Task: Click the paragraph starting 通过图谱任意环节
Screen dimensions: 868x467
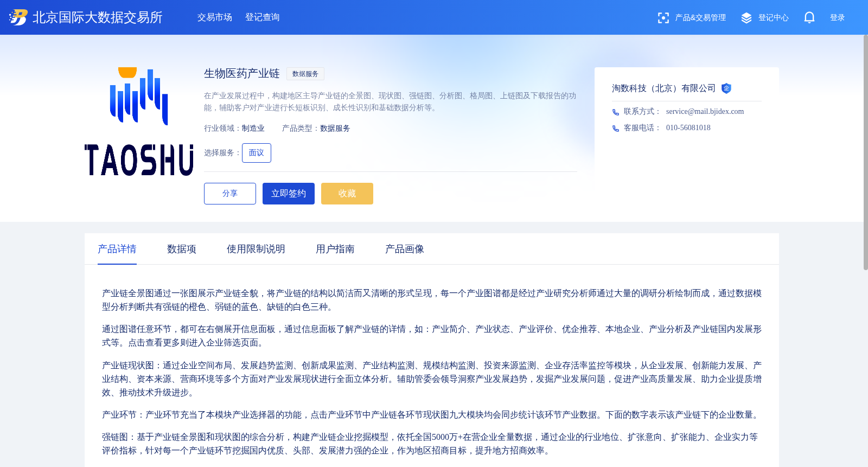Action: pos(432,336)
